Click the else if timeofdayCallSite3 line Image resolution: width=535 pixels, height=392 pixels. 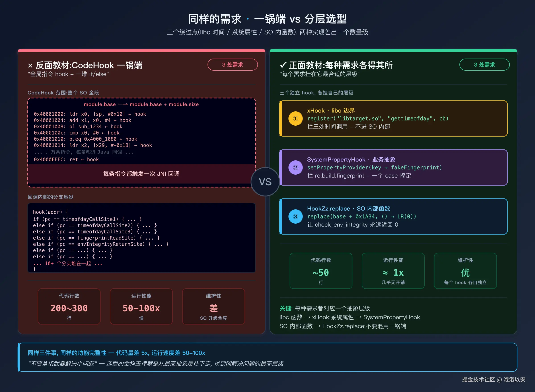pyautogui.click(x=95, y=232)
